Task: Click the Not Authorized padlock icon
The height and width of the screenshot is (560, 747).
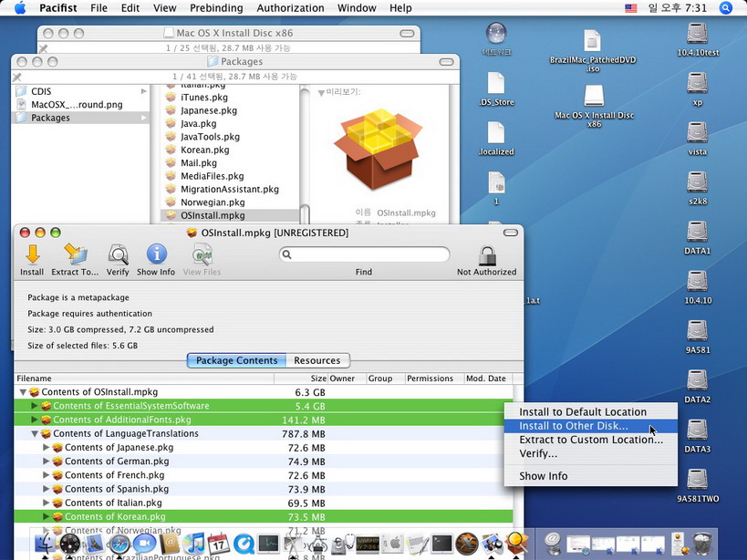Action: 487,255
